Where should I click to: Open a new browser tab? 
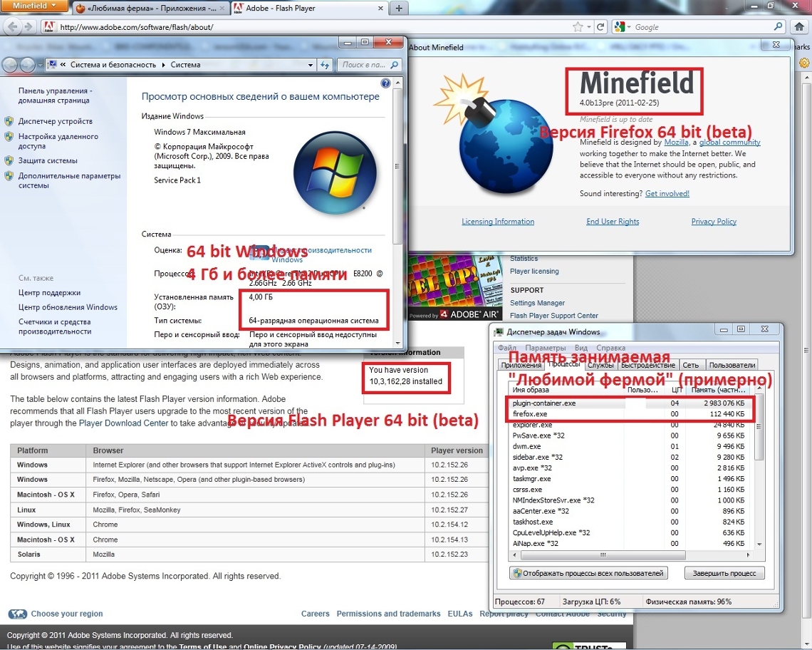tap(399, 9)
